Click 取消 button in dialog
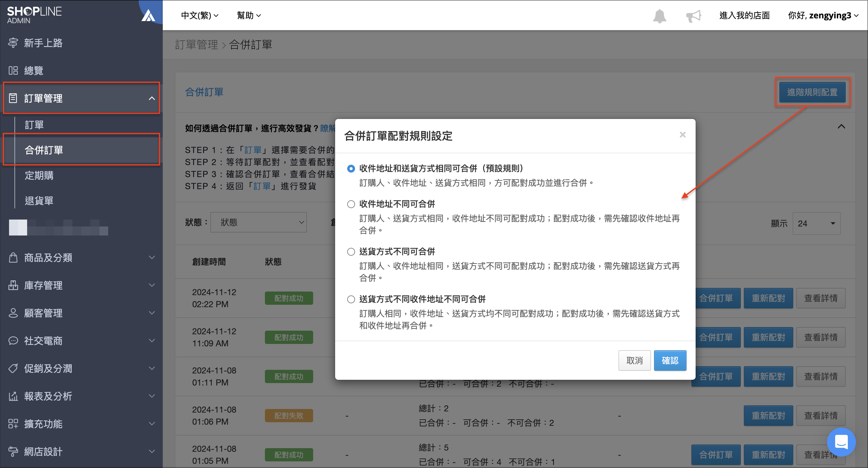The height and width of the screenshot is (468, 868). tap(634, 360)
